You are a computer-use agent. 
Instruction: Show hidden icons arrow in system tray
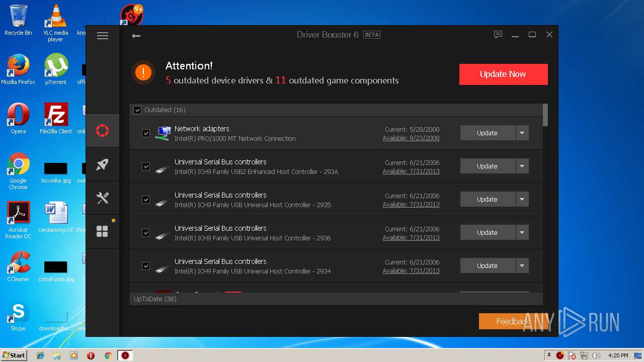click(549, 355)
